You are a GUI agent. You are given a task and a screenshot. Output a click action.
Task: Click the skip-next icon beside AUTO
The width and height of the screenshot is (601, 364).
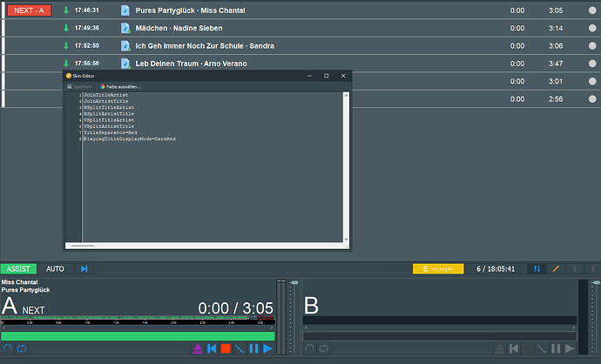(x=84, y=269)
